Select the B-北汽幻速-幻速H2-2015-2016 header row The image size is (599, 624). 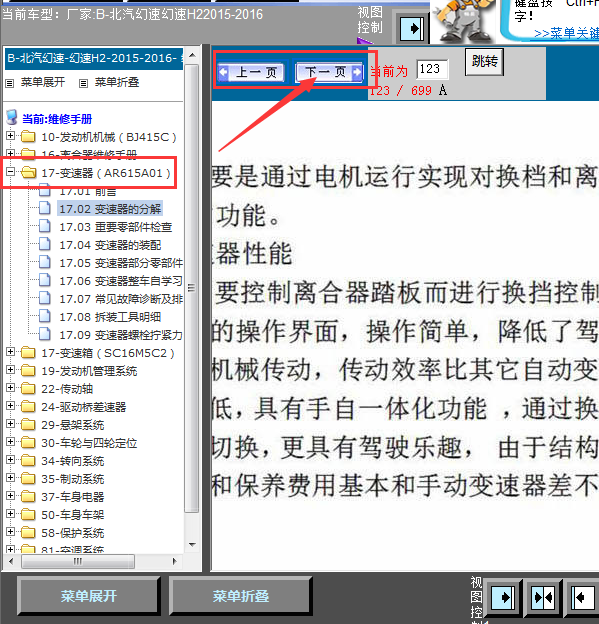point(94,58)
